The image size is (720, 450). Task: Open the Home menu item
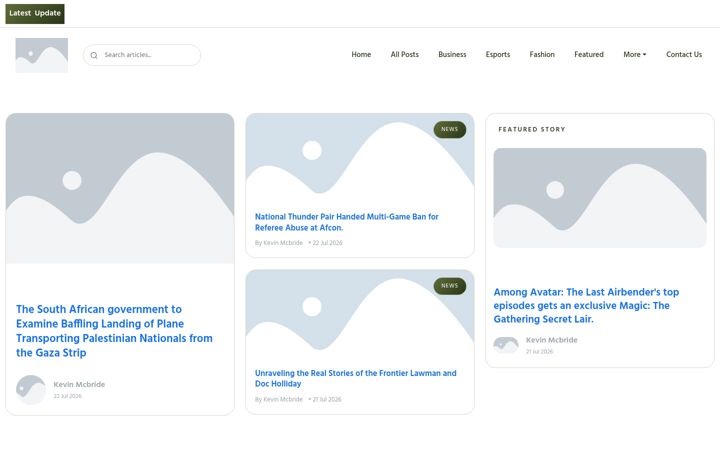(x=361, y=54)
